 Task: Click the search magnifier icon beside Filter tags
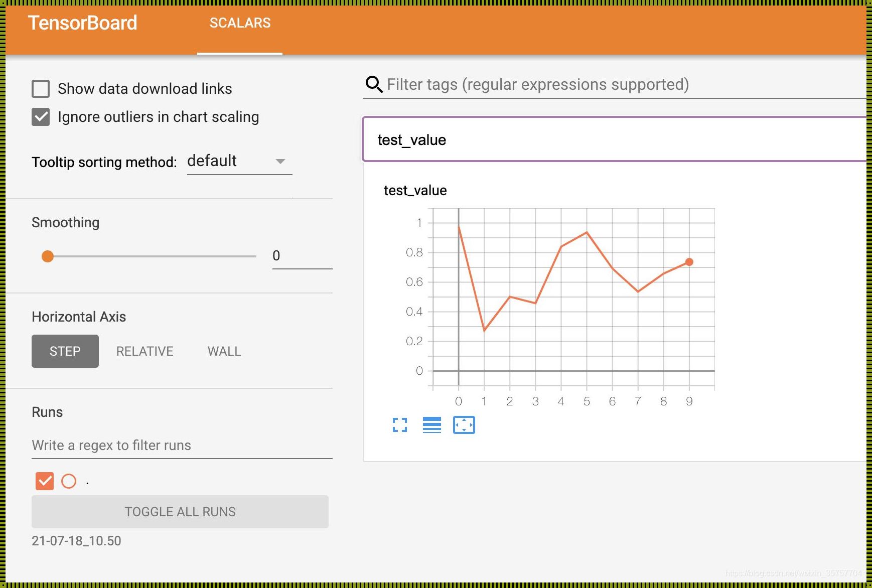tap(374, 84)
